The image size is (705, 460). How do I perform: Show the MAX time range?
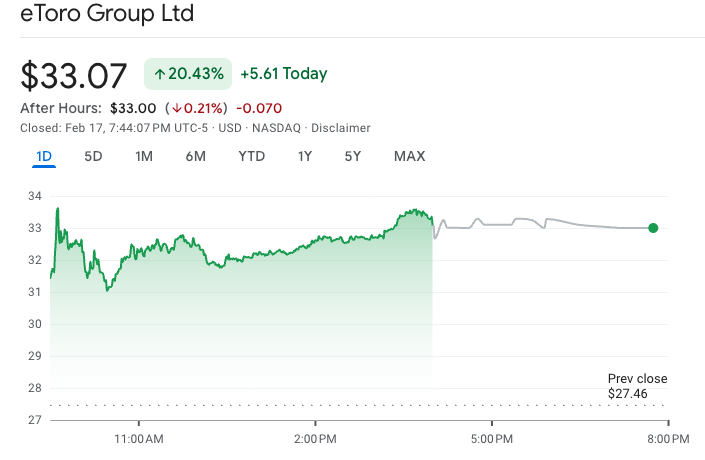409,156
